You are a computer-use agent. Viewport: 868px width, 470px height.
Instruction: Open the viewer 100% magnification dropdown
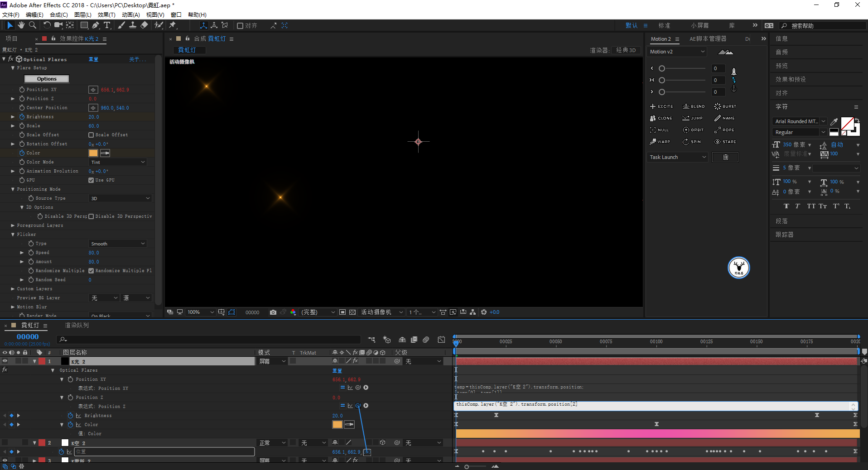pyautogui.click(x=201, y=312)
